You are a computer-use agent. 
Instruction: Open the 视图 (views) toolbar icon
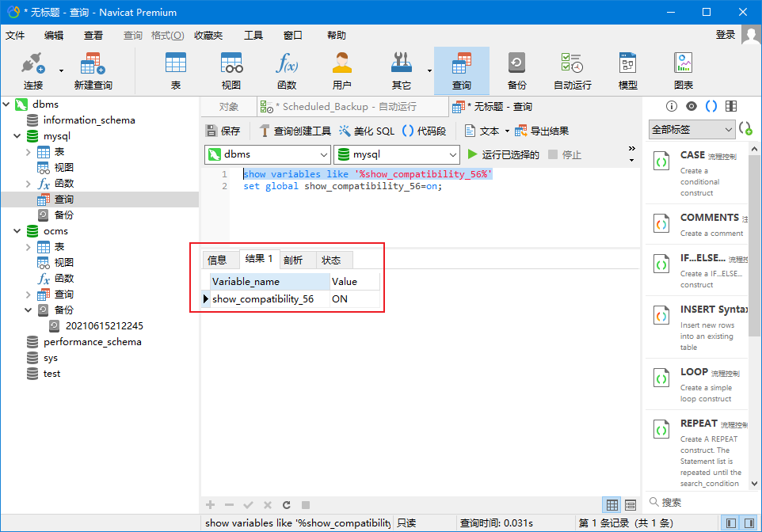[x=231, y=71]
